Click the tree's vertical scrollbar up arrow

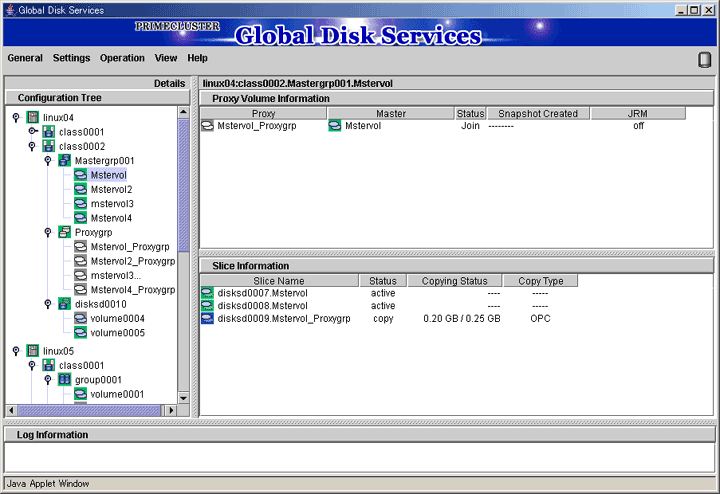pyautogui.click(x=183, y=112)
